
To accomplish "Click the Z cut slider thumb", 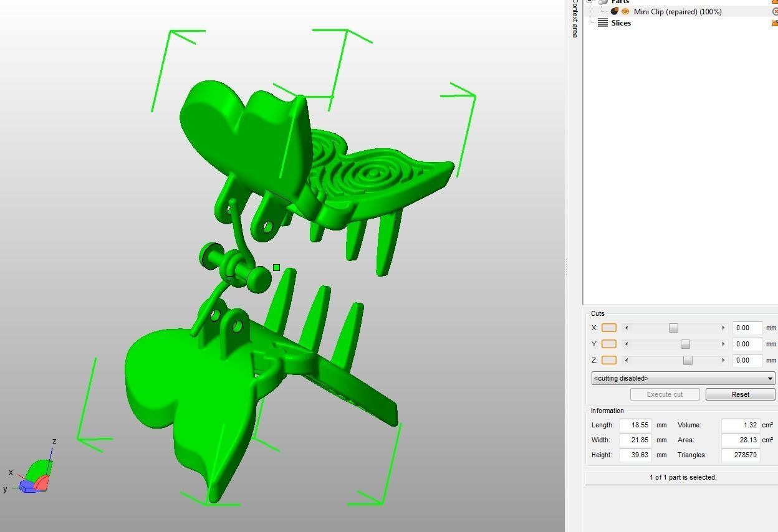I will (688, 360).
